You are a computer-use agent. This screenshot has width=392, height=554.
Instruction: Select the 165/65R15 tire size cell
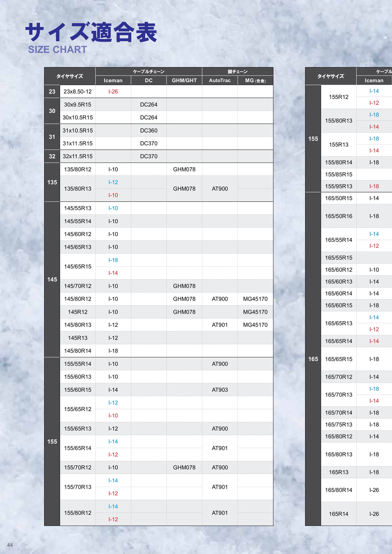pos(339,359)
